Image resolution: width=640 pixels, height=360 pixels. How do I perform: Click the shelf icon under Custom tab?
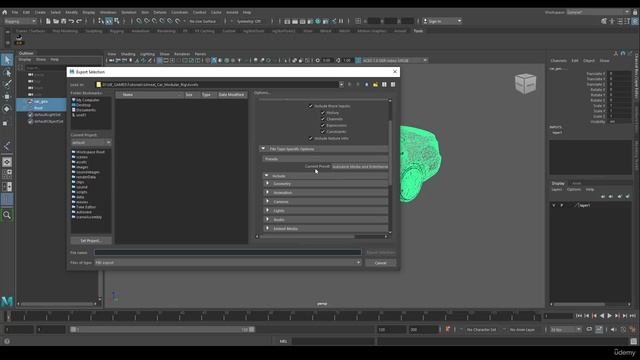coord(19,40)
